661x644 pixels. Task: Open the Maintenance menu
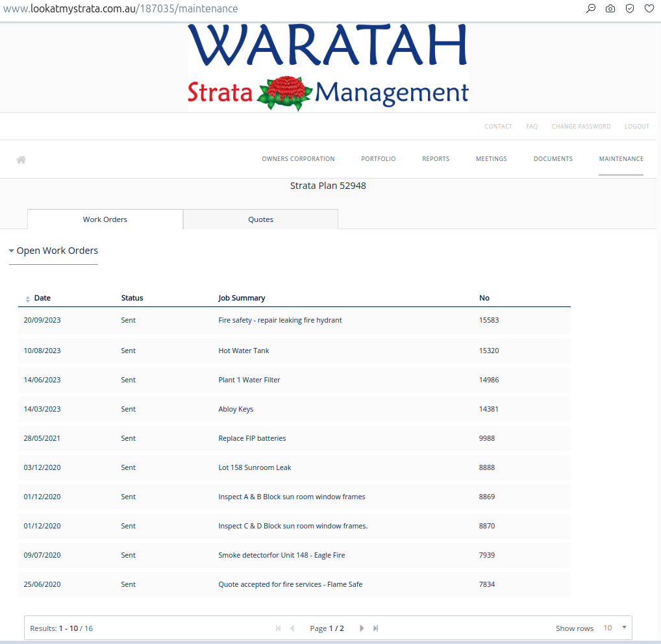coord(621,159)
